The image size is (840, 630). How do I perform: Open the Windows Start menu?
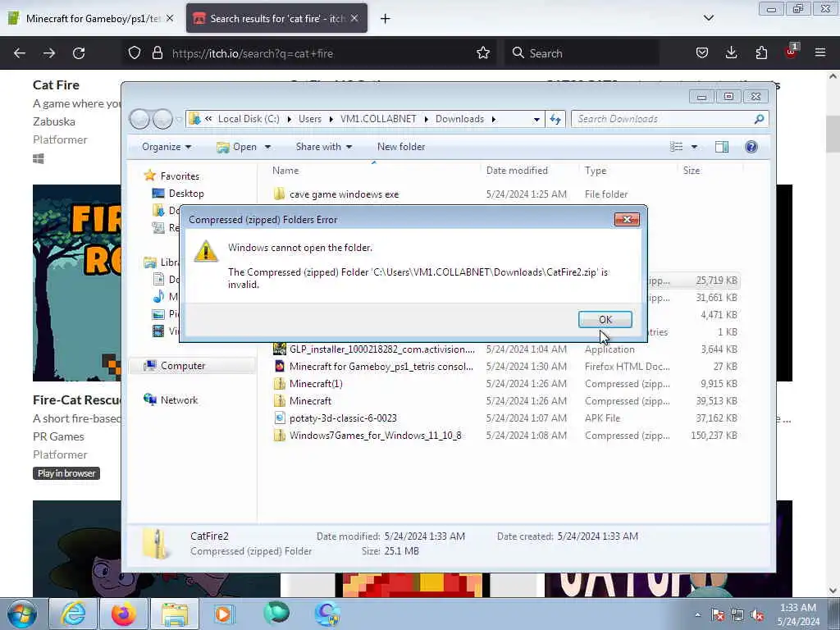22,614
